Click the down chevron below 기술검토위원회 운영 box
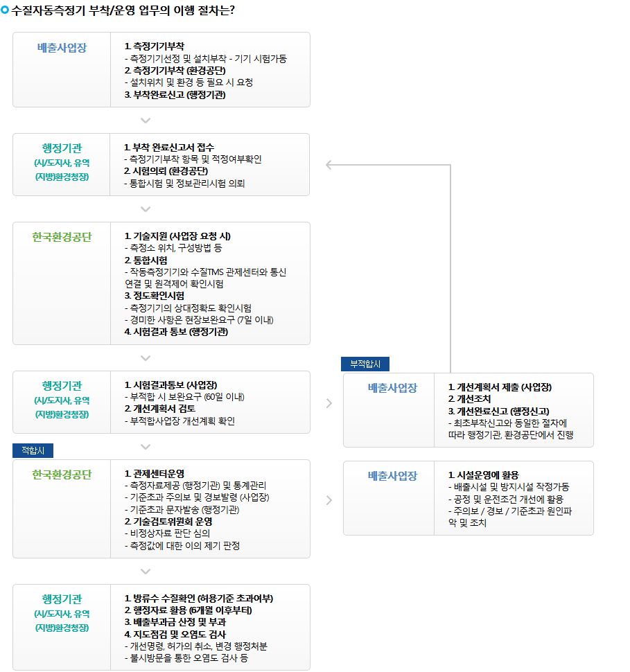 tap(145, 572)
